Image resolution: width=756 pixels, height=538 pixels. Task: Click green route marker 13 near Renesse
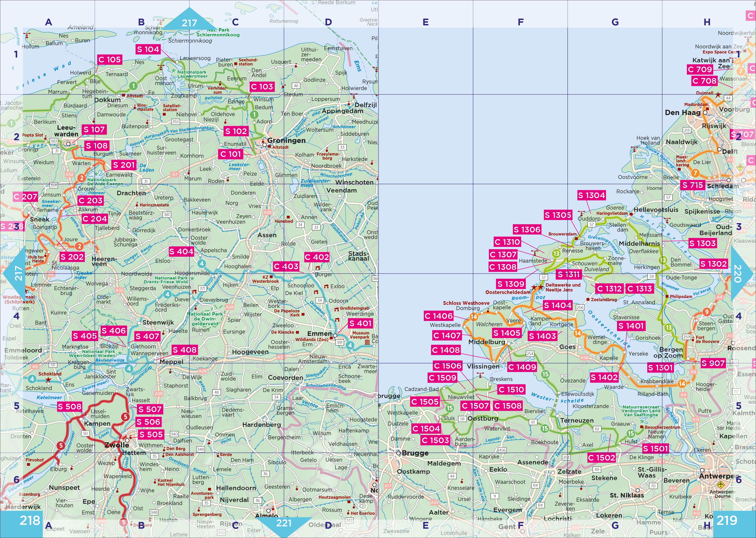pos(556,254)
